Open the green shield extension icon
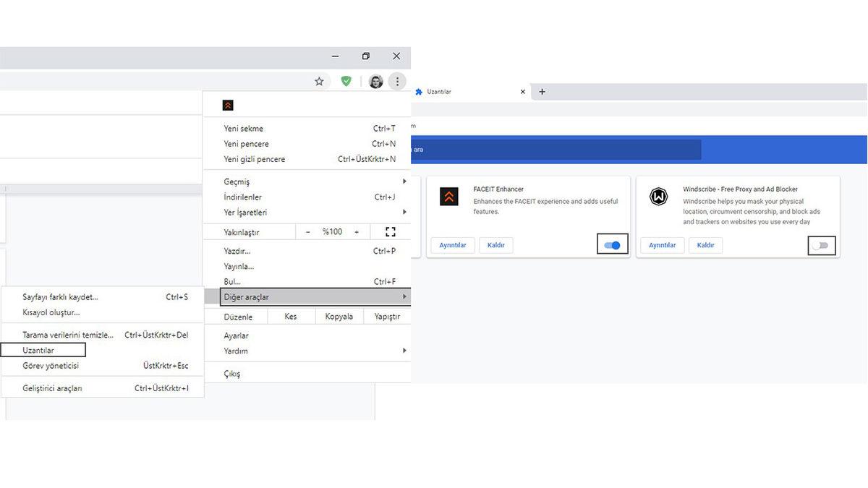This screenshot has height=488, width=868. click(x=346, y=82)
